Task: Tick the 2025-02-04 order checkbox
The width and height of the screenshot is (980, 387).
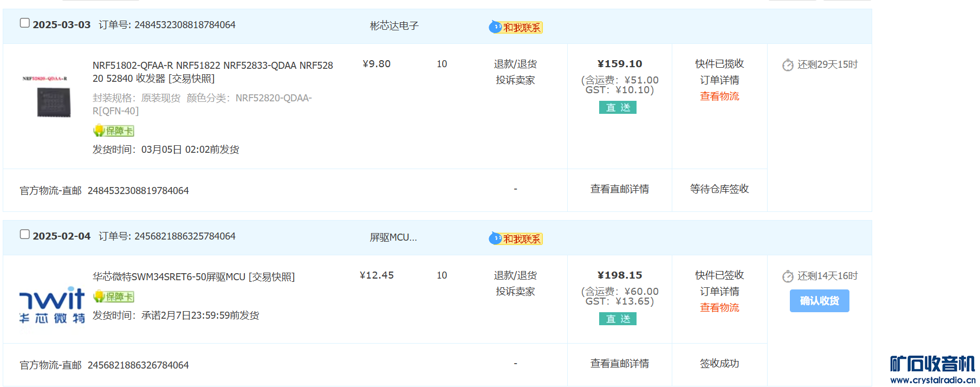Action: pos(25,234)
